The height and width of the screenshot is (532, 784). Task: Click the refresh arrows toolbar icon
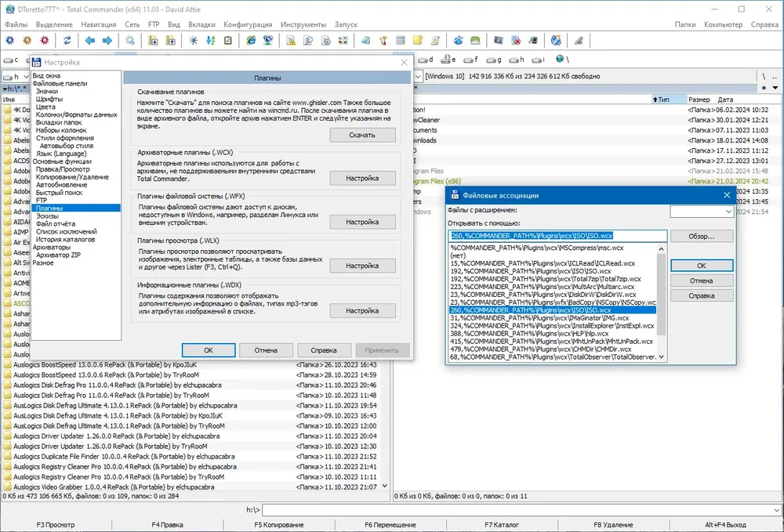click(x=67, y=41)
